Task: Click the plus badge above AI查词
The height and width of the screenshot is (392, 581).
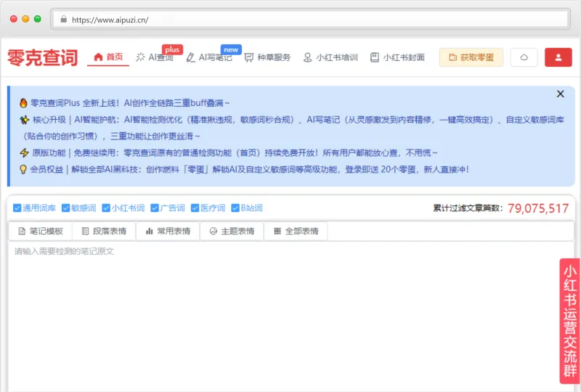Action: pyautogui.click(x=172, y=49)
